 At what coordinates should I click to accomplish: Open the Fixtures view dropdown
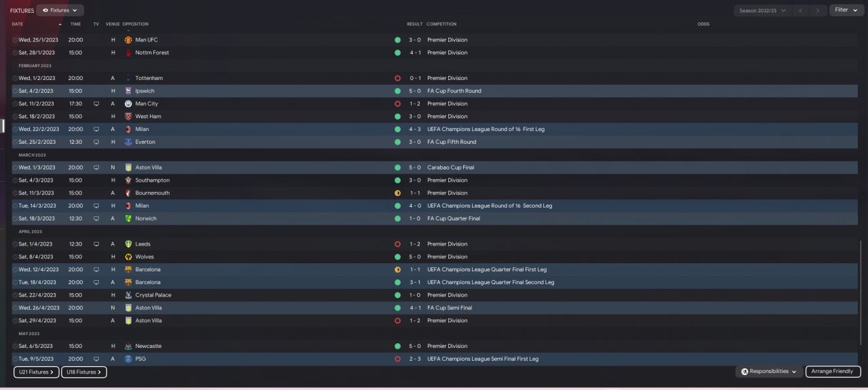point(60,10)
